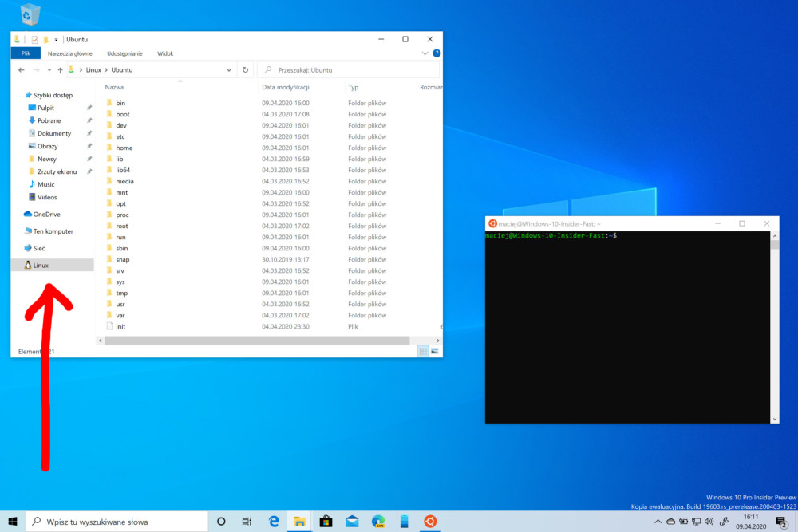
Task: Sort by Data modyfikacji column header
Action: click(x=286, y=87)
